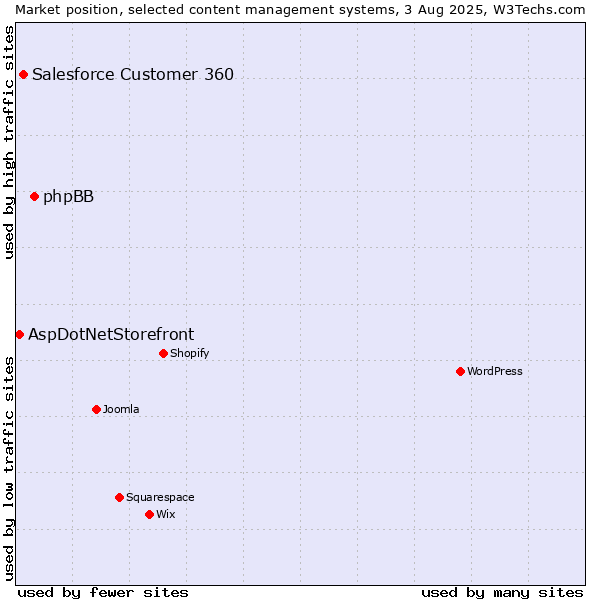Select the 'Shopify' label text

[x=189, y=354]
